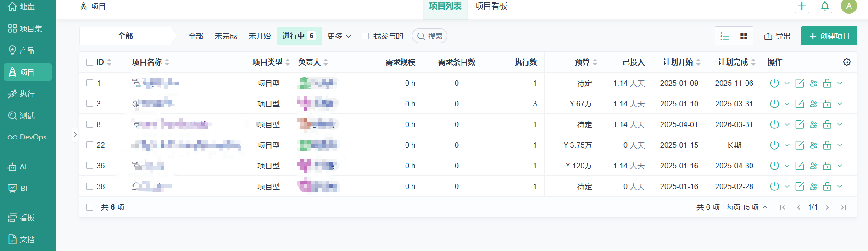868x251 pixels.
Task: Click the lock icon for project 8
Action: (x=827, y=124)
